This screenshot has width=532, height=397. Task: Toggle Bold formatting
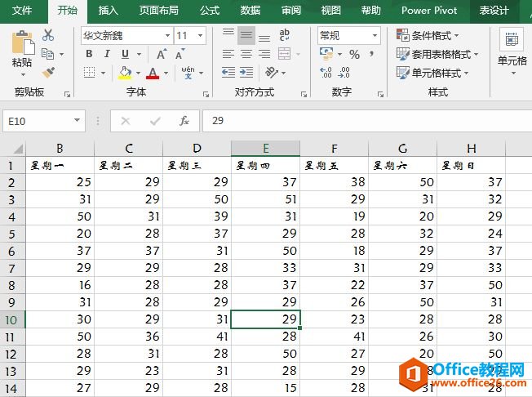coord(89,54)
